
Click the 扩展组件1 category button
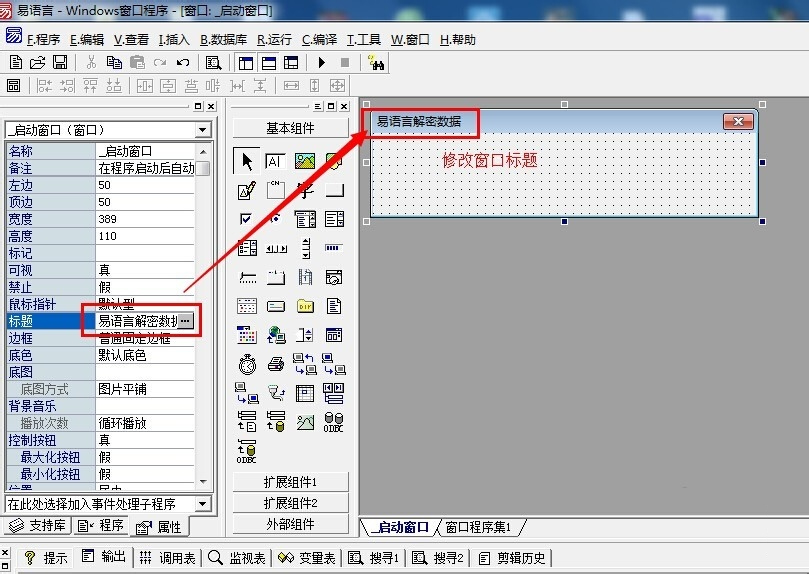coord(290,482)
